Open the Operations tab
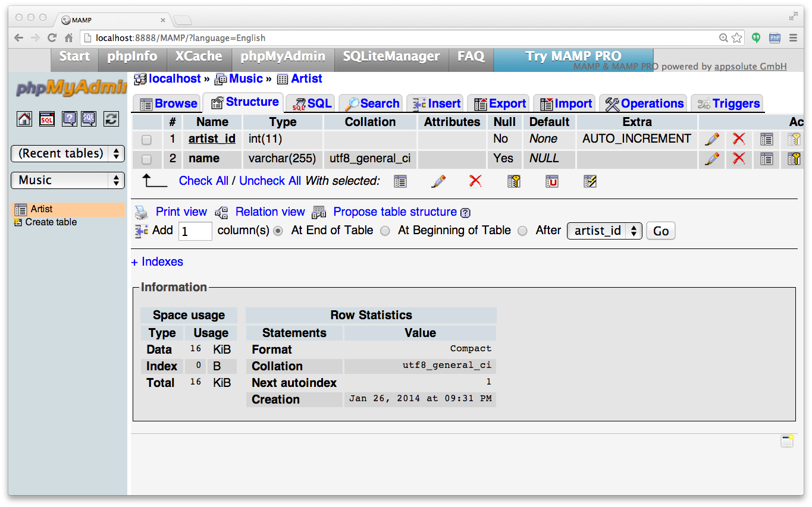812x507 pixels. pos(644,103)
